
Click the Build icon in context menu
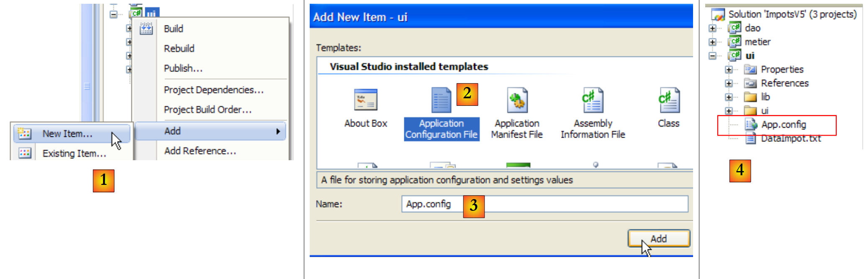146,29
